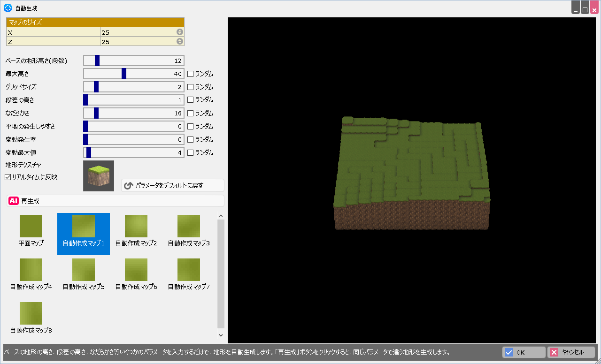Enable ランダム checkbox for 最大高さ

(x=191, y=74)
